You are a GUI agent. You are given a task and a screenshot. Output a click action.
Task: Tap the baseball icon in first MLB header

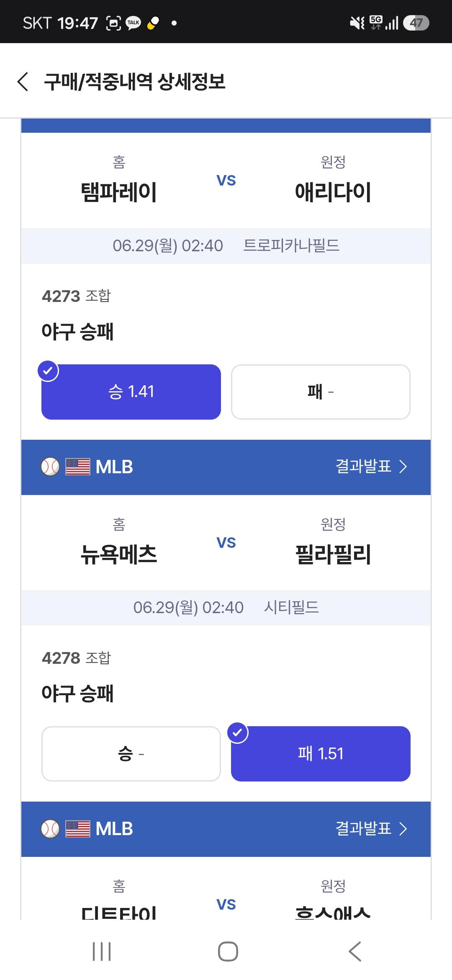tap(50, 467)
